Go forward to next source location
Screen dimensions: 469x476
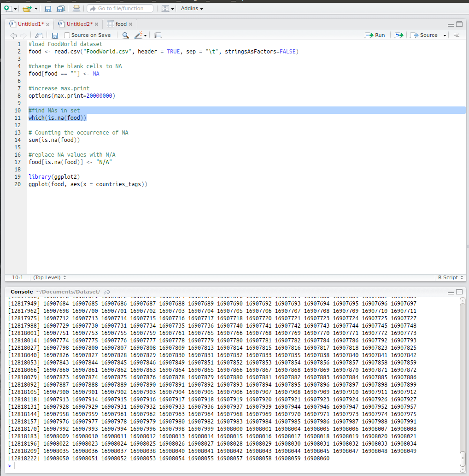23,35
